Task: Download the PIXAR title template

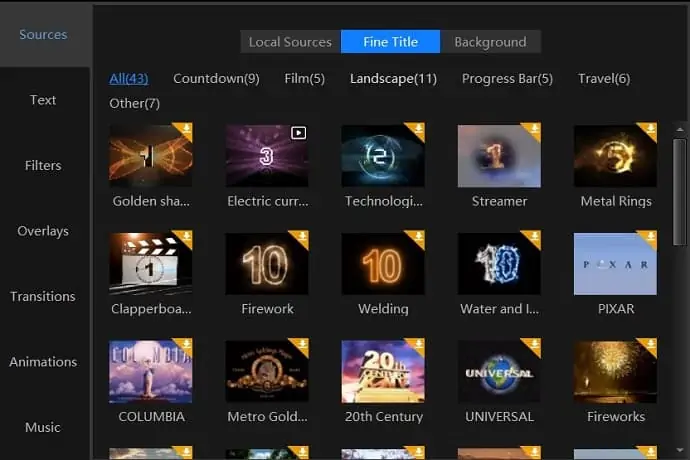Action: 650,237
